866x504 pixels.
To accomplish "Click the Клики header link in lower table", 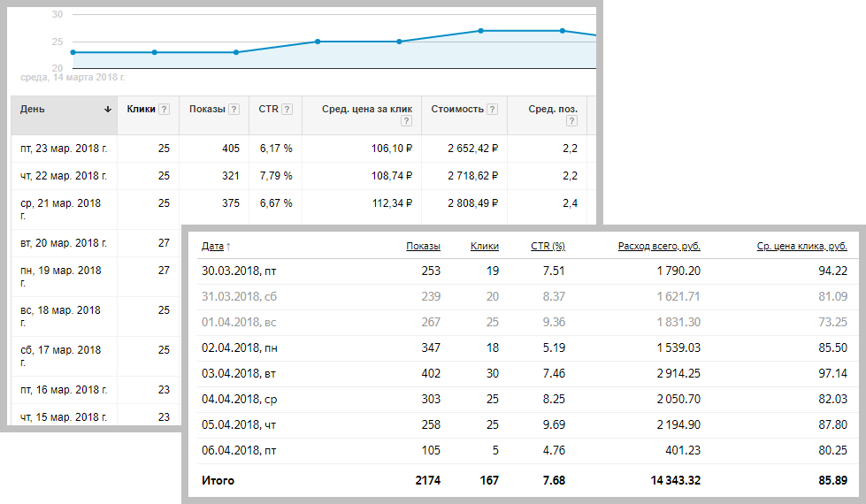I will point(484,247).
